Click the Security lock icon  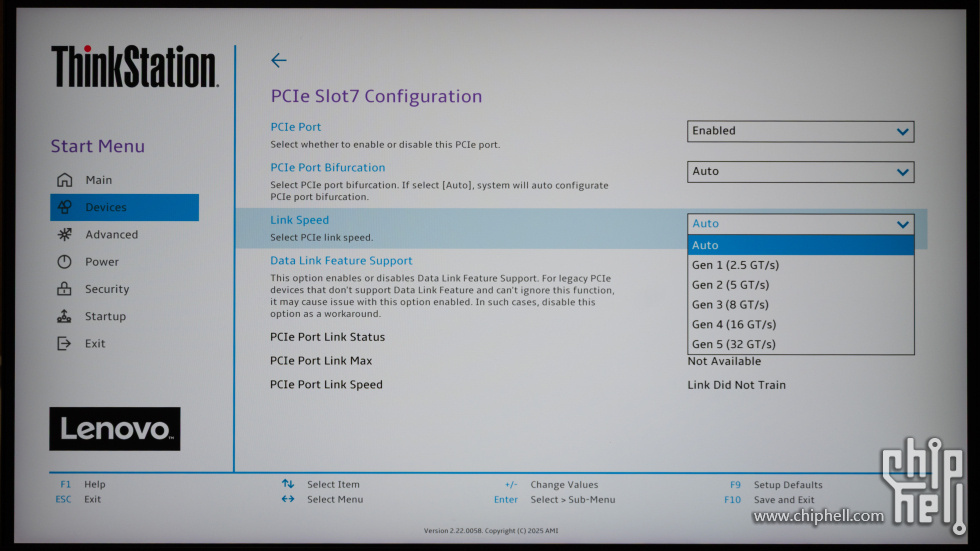pos(65,289)
